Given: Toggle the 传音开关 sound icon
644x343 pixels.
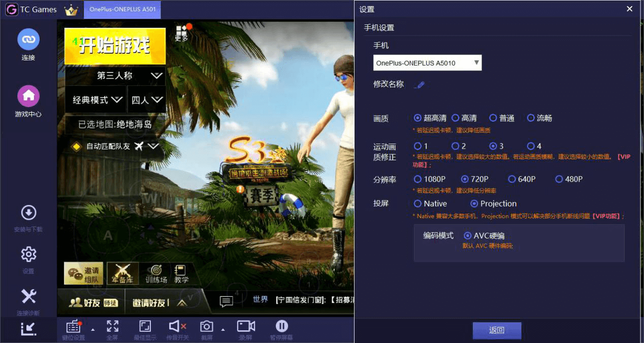Looking at the screenshot, I should (177, 326).
